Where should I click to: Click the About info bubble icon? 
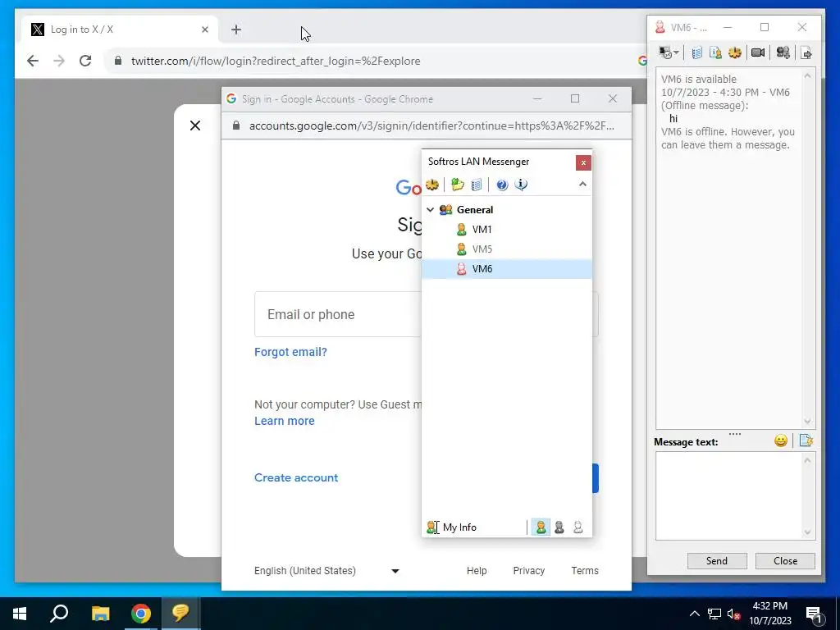tap(521, 185)
